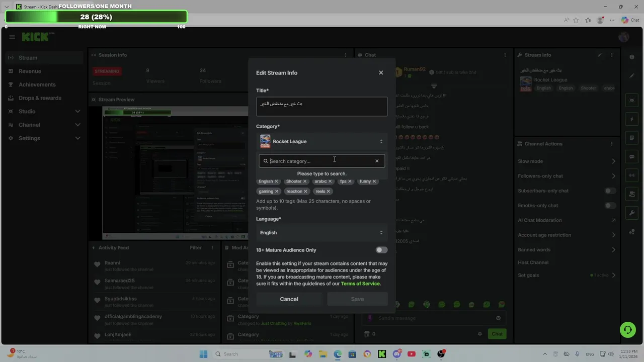The height and width of the screenshot is (362, 644).
Task: Open the user profile avatar
Action: 624,37
